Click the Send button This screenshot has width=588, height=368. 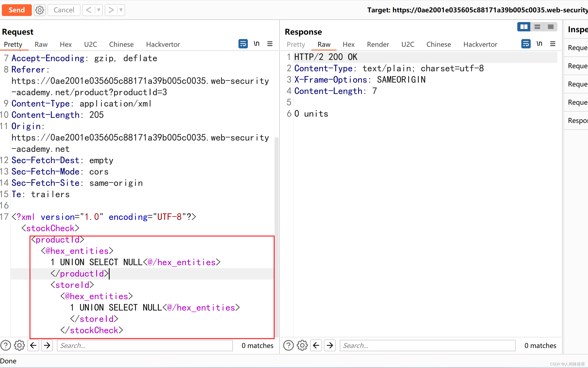tap(17, 10)
